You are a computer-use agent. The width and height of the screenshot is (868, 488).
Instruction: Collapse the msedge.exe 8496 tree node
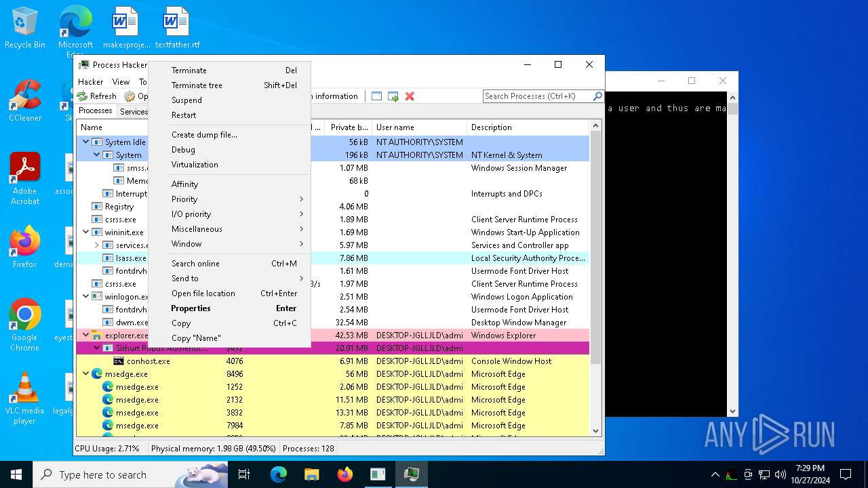[x=85, y=374]
